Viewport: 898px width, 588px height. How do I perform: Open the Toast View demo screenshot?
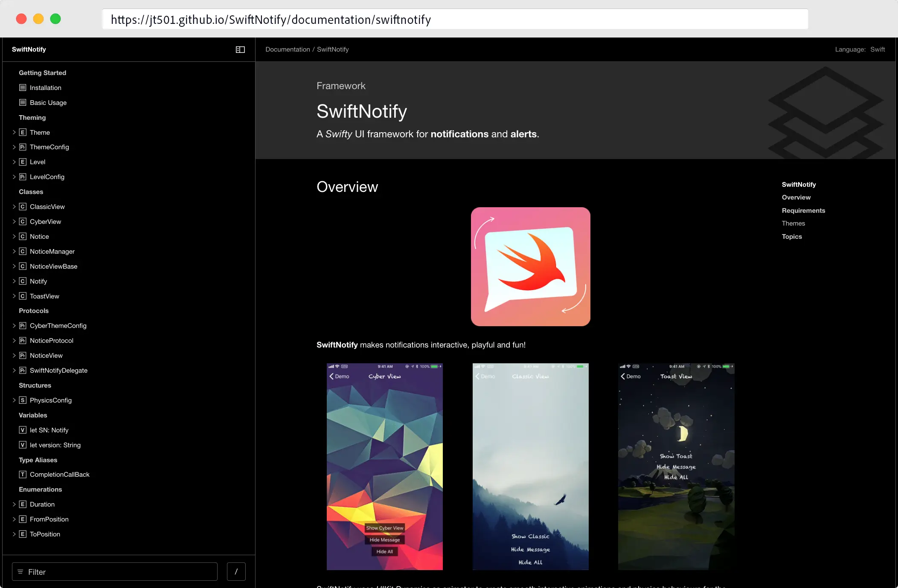point(676,466)
